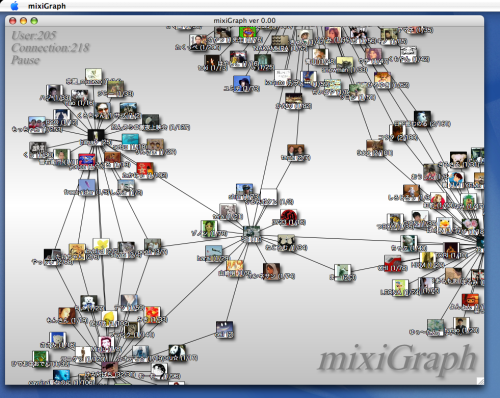This screenshot has height=398, width=500.
Task: Select the red car avatar node
Action: click(393, 263)
